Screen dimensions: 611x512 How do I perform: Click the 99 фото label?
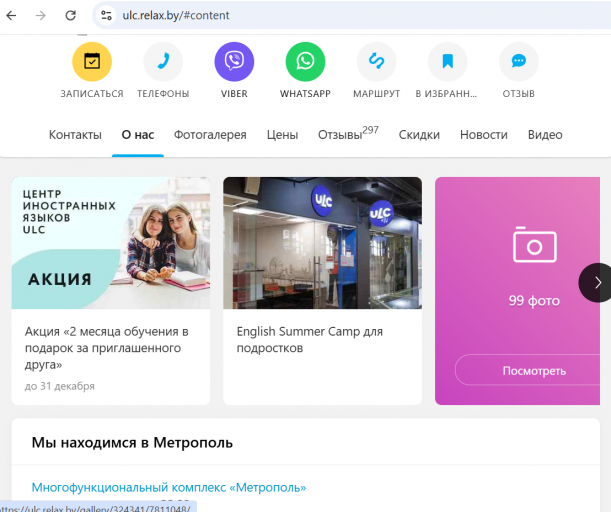click(x=534, y=301)
